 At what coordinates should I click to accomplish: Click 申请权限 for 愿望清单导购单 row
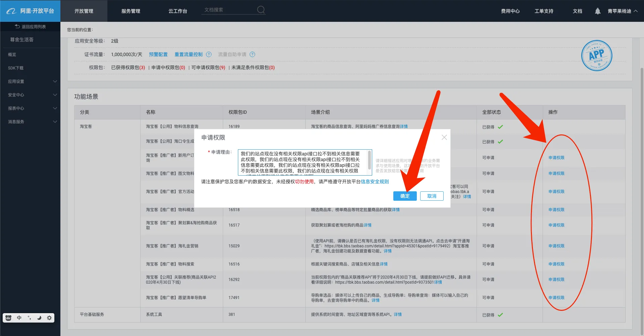coord(556,298)
